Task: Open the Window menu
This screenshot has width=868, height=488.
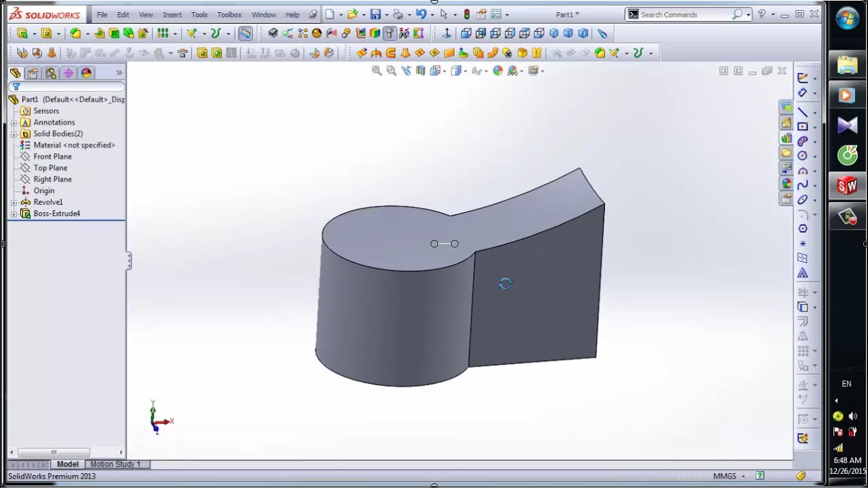Action: pyautogui.click(x=264, y=14)
